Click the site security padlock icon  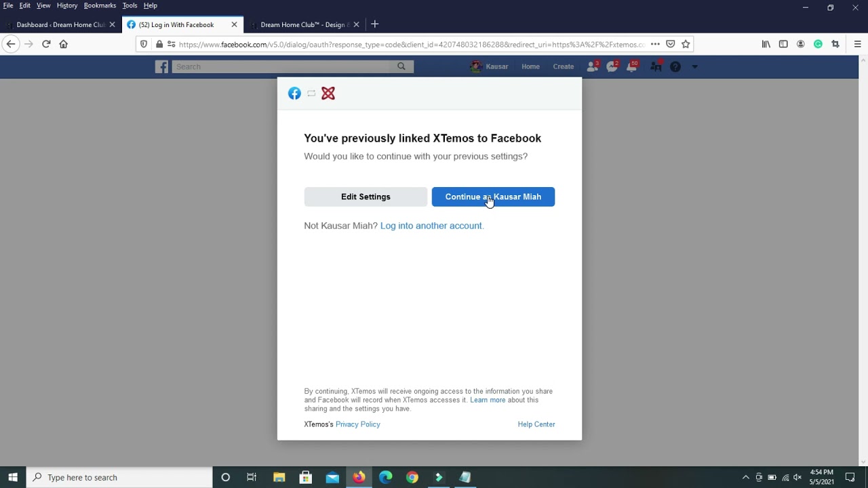(x=159, y=44)
